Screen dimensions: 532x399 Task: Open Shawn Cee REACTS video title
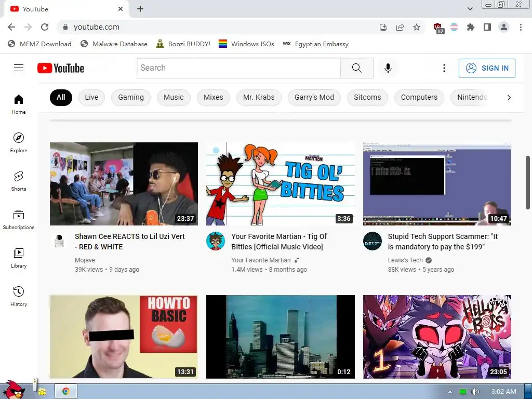(130, 242)
